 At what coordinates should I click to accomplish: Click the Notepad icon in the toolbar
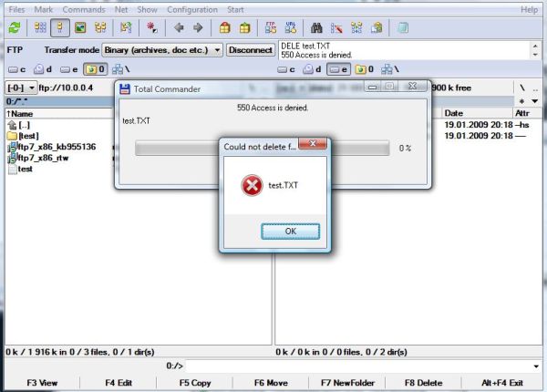click(403, 27)
